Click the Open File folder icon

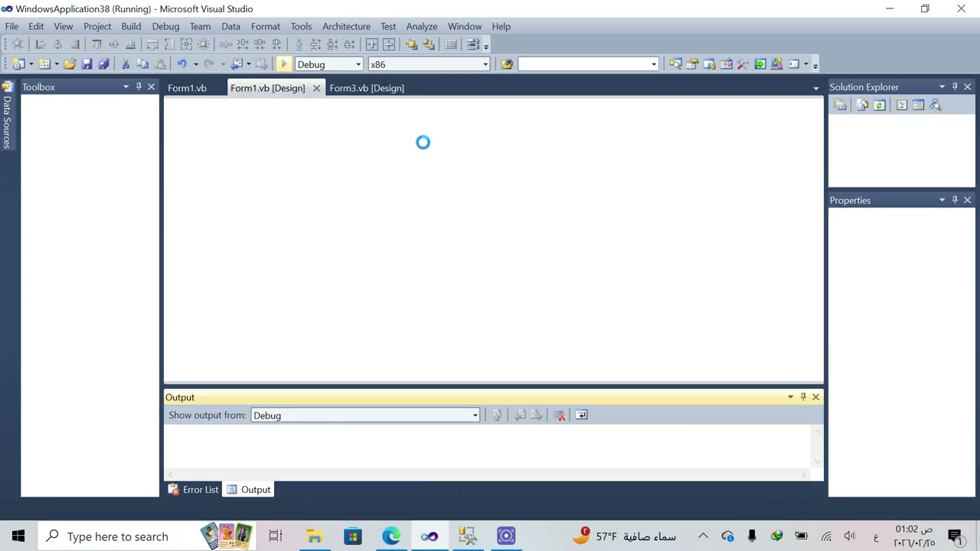click(70, 64)
